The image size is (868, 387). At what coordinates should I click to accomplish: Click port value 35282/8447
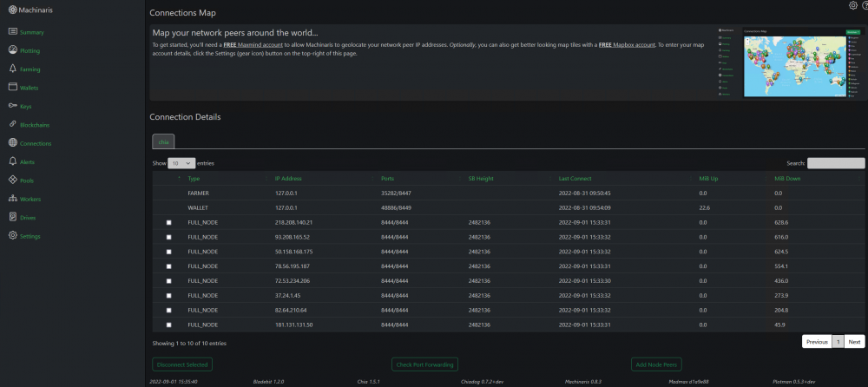(x=396, y=193)
